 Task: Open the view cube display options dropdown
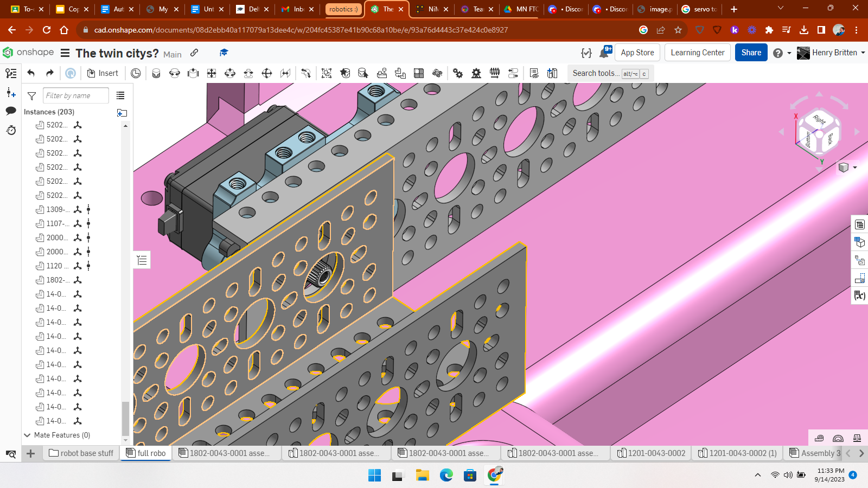pos(847,167)
